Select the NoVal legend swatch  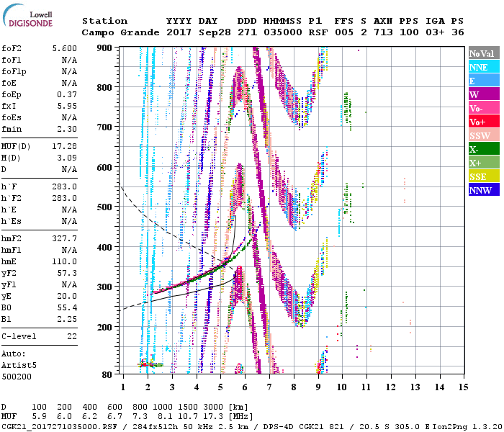click(x=483, y=53)
